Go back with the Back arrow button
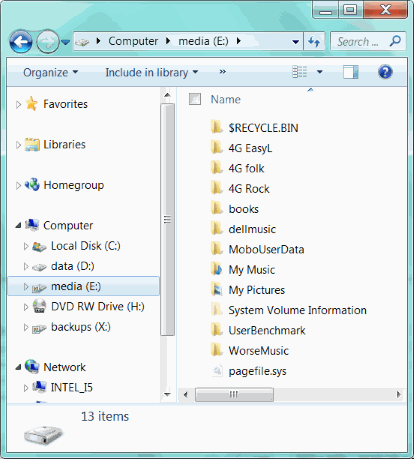 [x=21, y=42]
